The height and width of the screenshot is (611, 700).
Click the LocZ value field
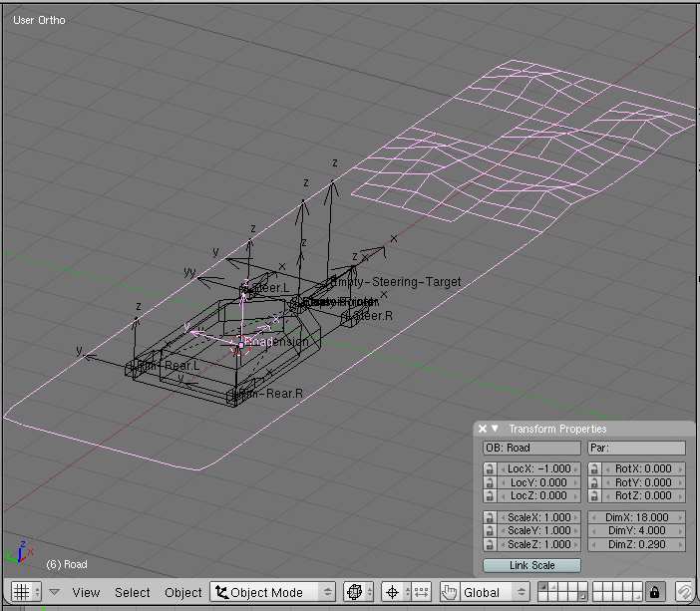538,495
